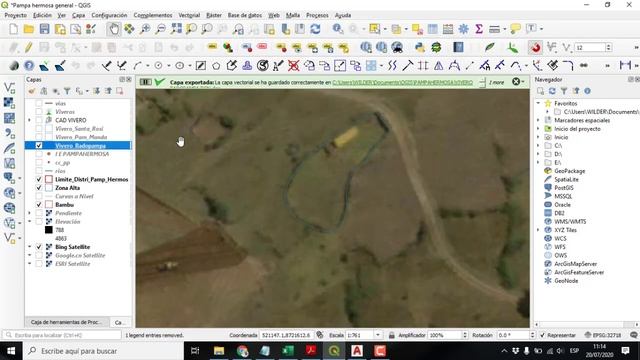Open the exported layer path link

point(402,82)
